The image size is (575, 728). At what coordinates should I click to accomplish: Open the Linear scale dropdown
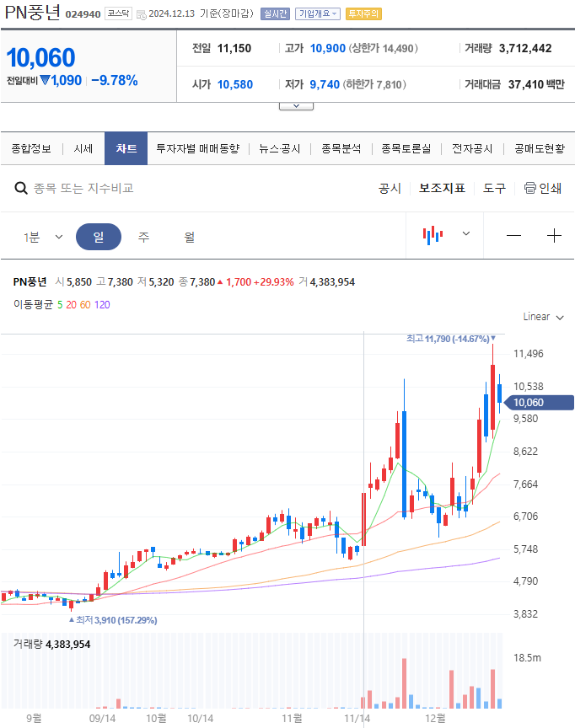point(543,317)
